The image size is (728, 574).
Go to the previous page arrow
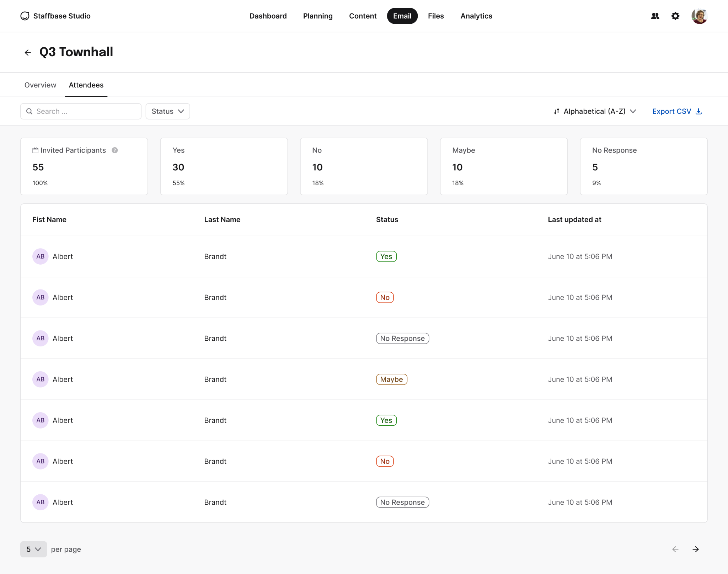pos(675,549)
